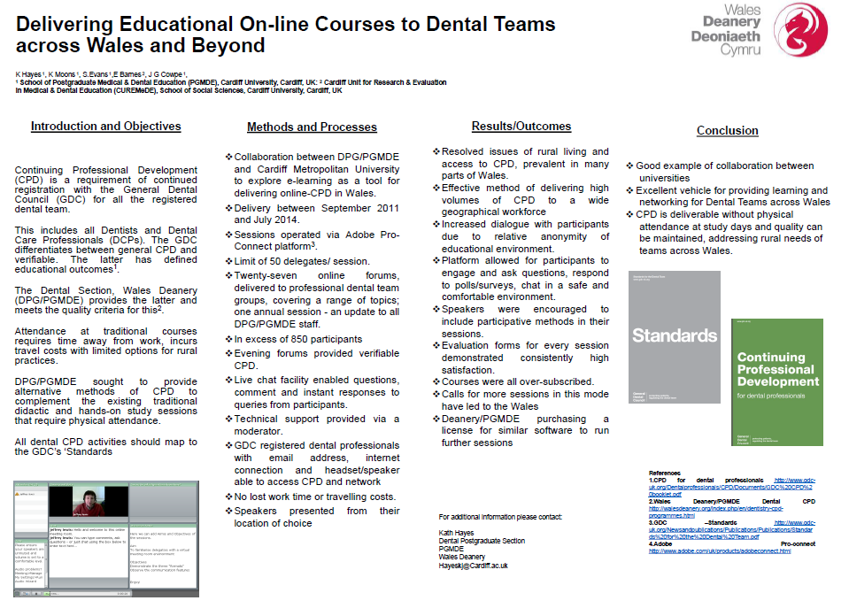Image resolution: width=849 pixels, height=616 pixels.
Task: Click the webcam video of presenter in screenshot
Action: coord(89,502)
